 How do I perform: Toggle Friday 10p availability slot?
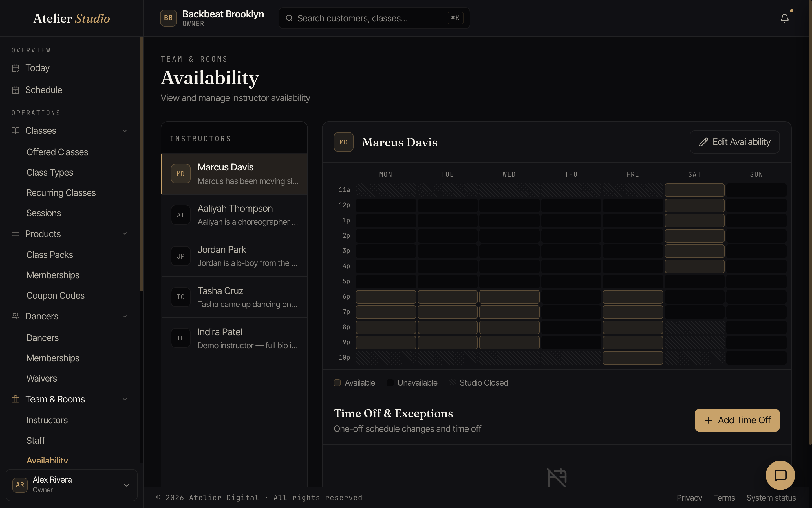coord(633,358)
